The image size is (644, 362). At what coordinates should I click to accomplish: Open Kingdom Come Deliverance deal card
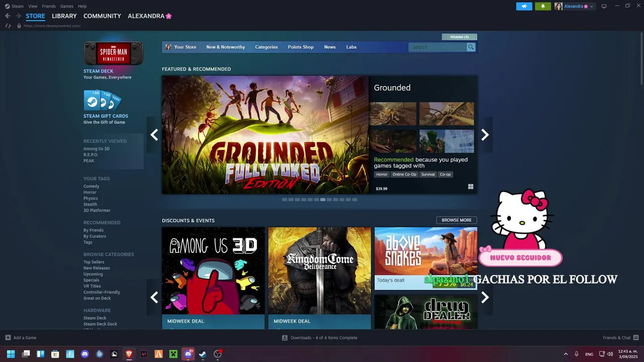pos(319,278)
